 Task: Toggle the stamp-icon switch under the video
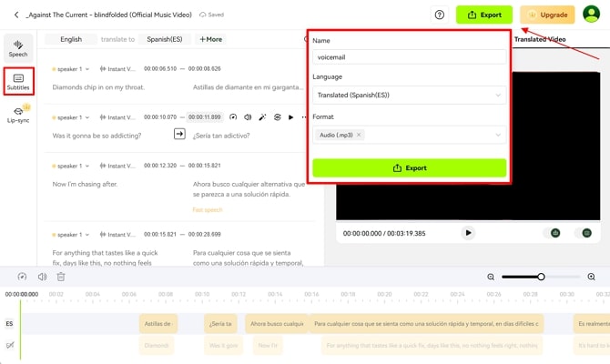point(552,233)
